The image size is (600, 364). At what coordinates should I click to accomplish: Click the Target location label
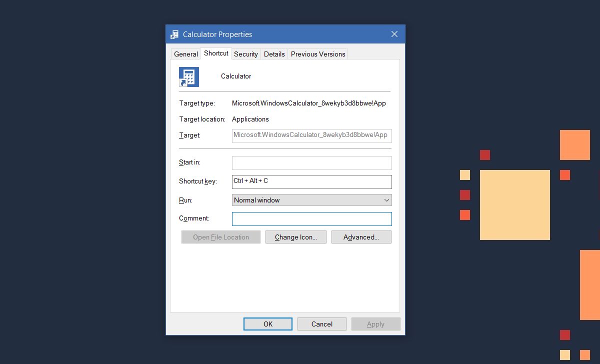[x=202, y=119]
